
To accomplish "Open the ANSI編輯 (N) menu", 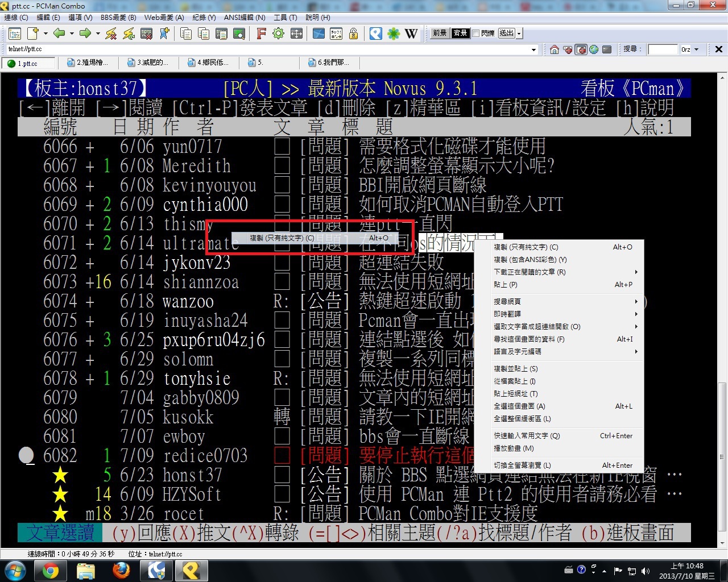I will [245, 18].
